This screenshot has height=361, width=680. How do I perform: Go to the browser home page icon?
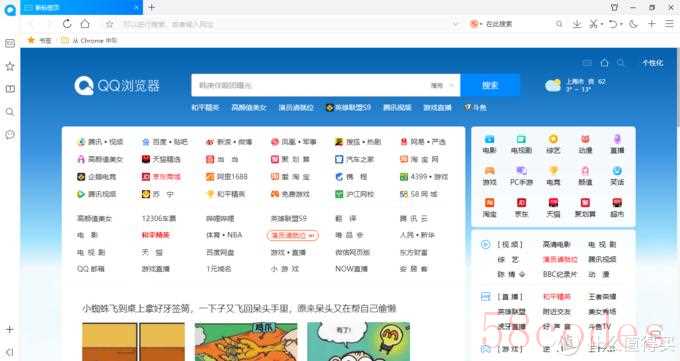[x=85, y=24]
